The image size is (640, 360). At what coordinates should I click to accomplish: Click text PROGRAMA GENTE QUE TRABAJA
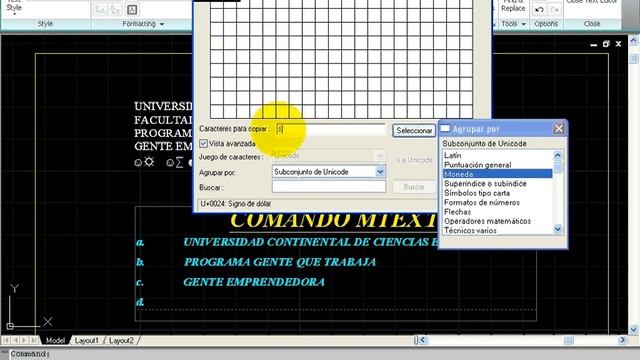click(x=280, y=262)
